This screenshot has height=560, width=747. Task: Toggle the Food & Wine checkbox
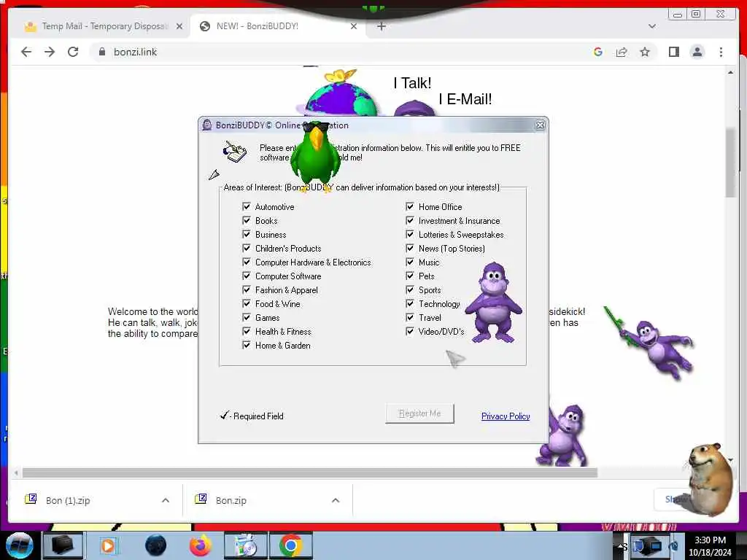click(x=247, y=303)
